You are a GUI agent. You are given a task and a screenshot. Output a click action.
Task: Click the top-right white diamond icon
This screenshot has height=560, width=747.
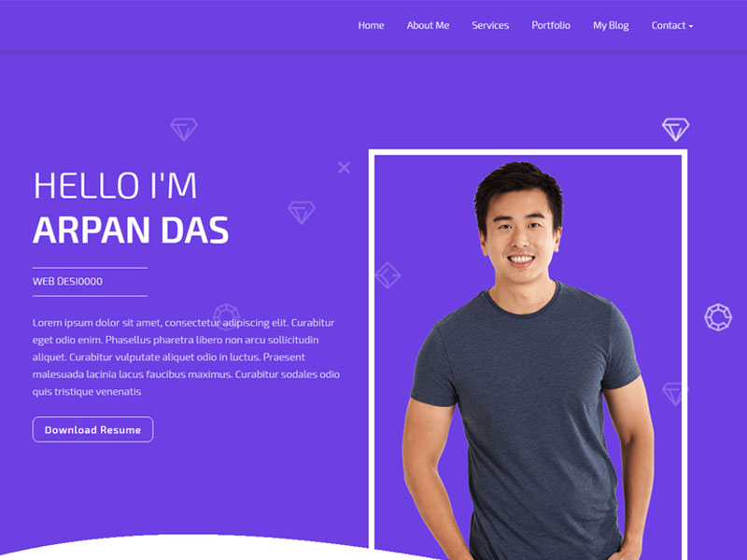[x=675, y=130]
